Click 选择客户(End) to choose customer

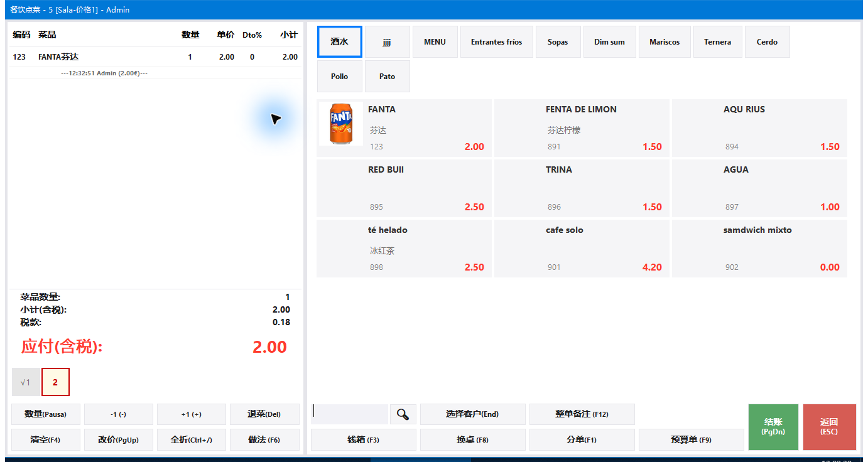tap(472, 414)
